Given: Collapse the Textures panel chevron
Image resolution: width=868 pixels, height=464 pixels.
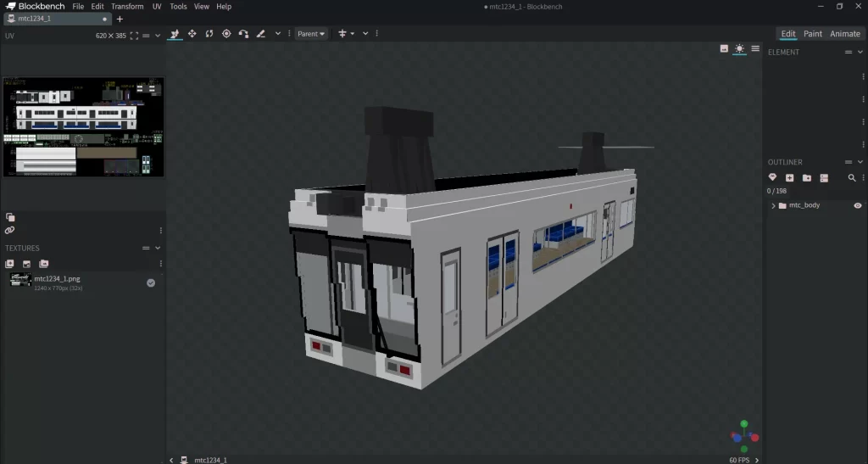Looking at the screenshot, I should (158, 248).
